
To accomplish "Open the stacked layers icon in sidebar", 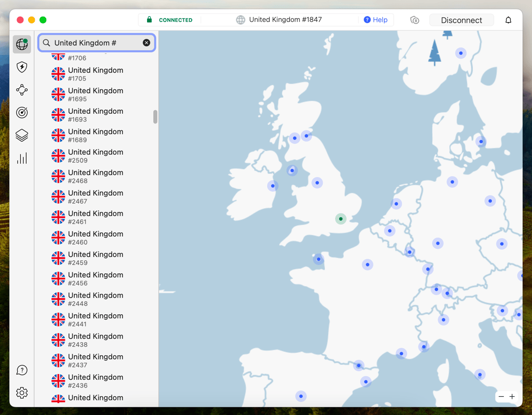I will [x=22, y=136].
